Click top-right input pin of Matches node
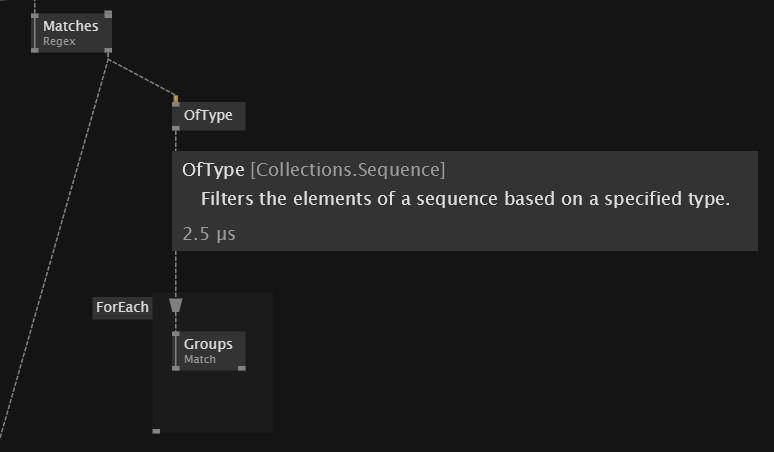Viewport: 774px width, 452px height. click(108, 15)
